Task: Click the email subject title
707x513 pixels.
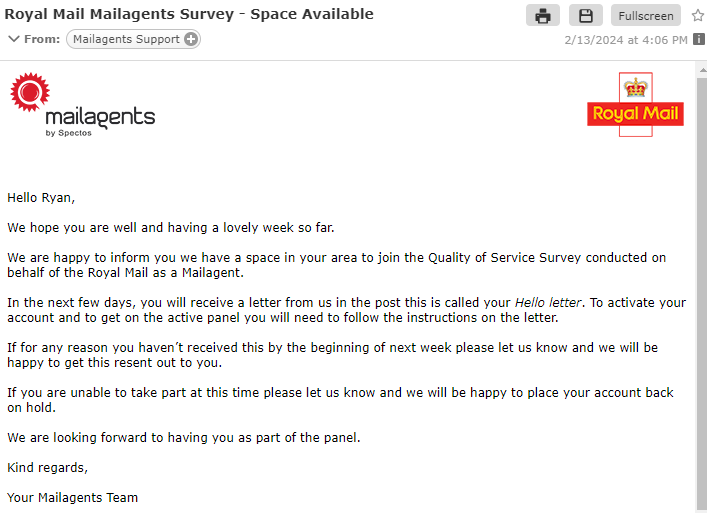Action: coord(189,14)
